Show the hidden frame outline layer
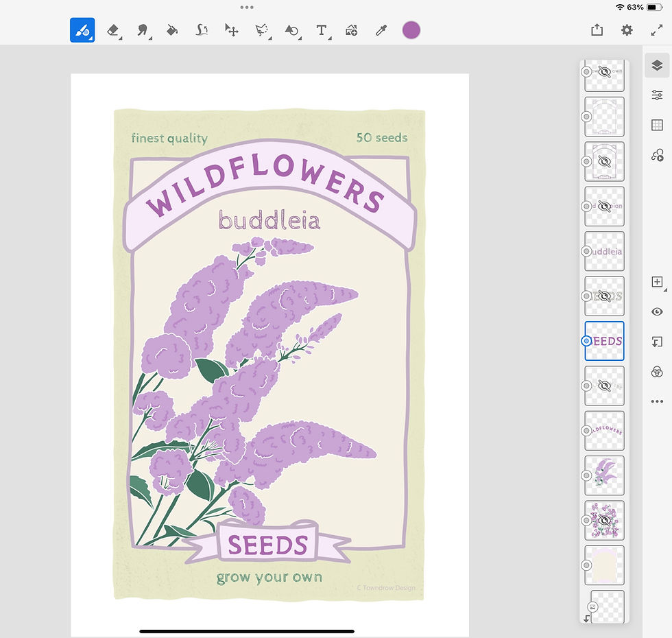The width and height of the screenshot is (672, 638). pyautogui.click(x=604, y=161)
